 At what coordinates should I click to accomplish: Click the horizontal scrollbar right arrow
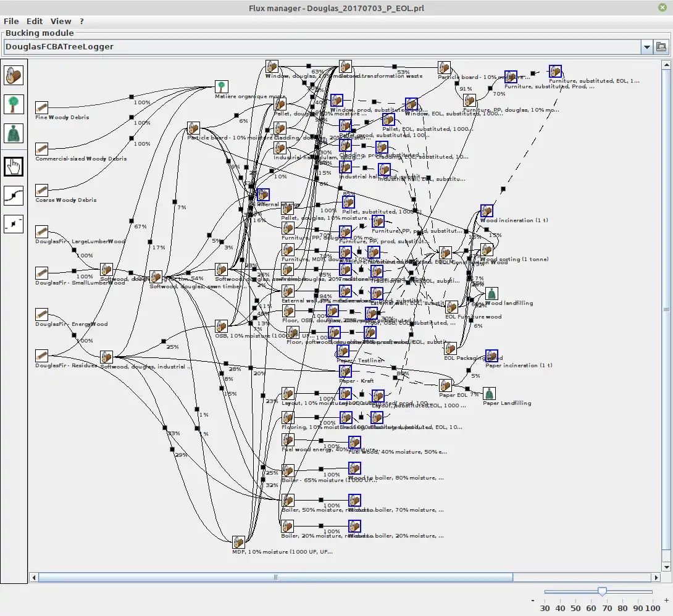click(x=656, y=577)
